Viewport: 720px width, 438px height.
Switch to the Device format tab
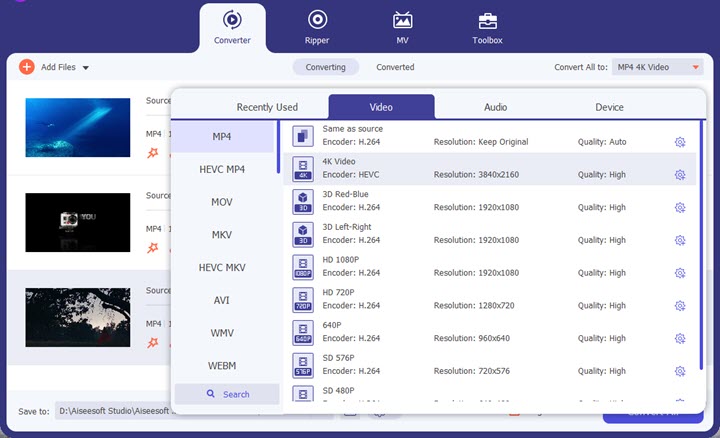tap(609, 107)
